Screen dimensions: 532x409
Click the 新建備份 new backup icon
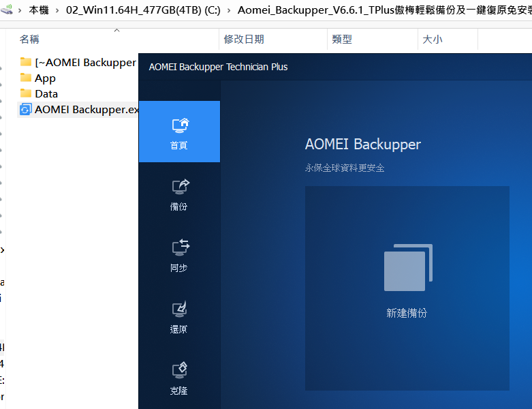point(408,267)
